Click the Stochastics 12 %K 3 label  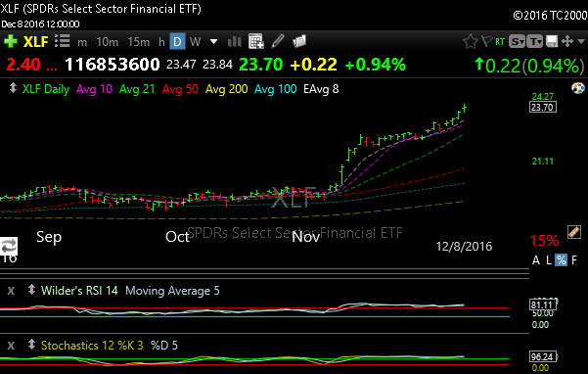tap(92, 346)
